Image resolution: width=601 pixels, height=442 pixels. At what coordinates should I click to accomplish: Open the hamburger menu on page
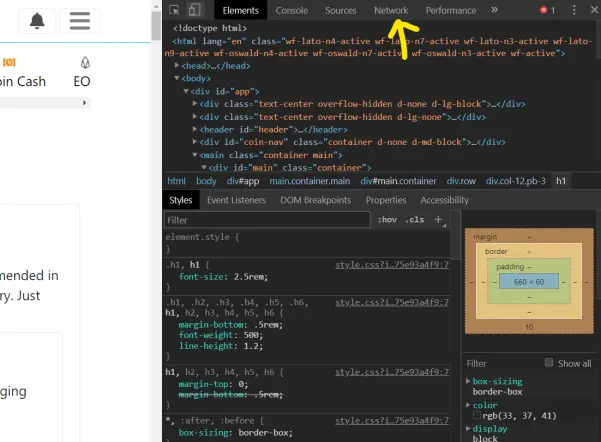pyautogui.click(x=80, y=21)
